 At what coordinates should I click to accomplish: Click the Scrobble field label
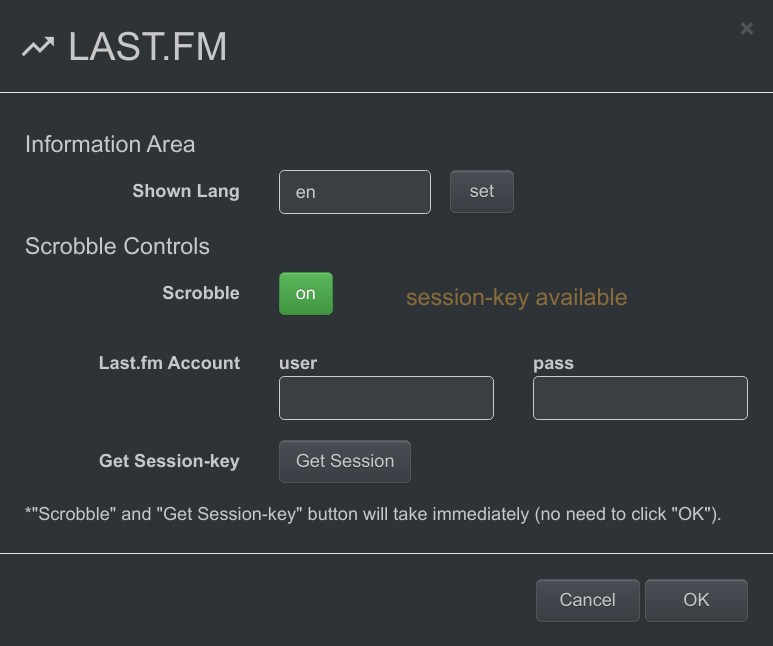(201, 293)
